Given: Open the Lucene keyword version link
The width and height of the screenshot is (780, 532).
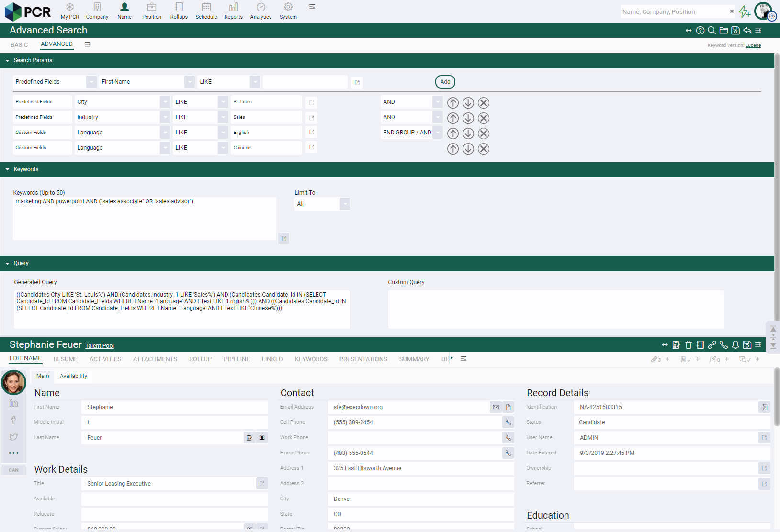Looking at the screenshot, I should [x=753, y=45].
